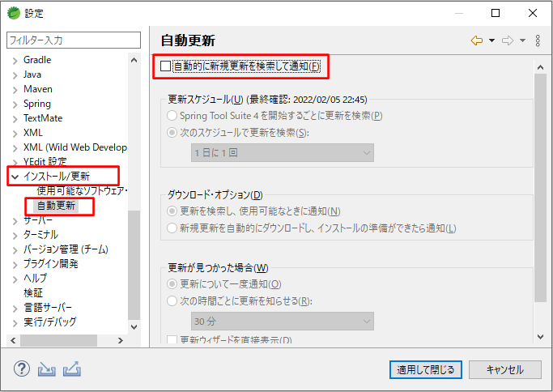Click the forward navigation arrow

[x=507, y=40]
